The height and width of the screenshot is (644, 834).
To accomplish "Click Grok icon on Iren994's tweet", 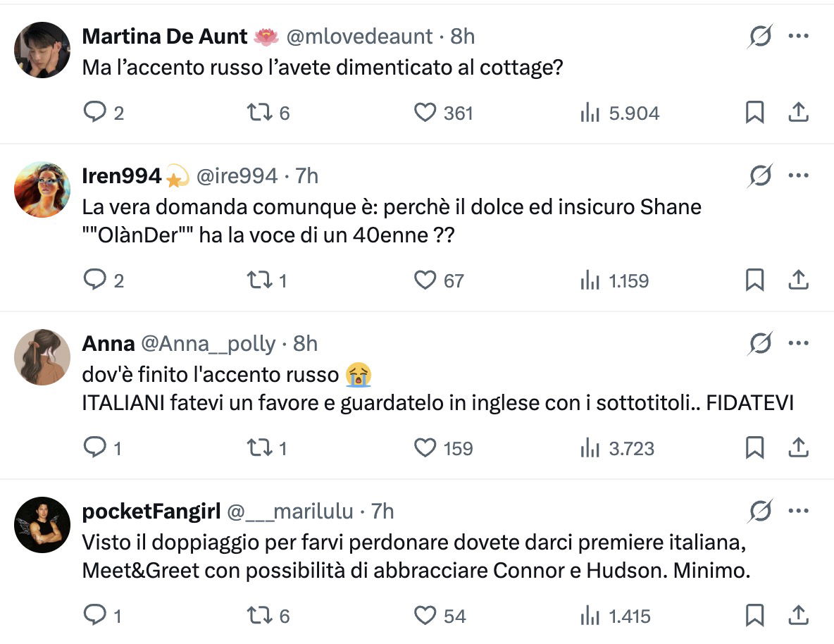I will [x=760, y=175].
